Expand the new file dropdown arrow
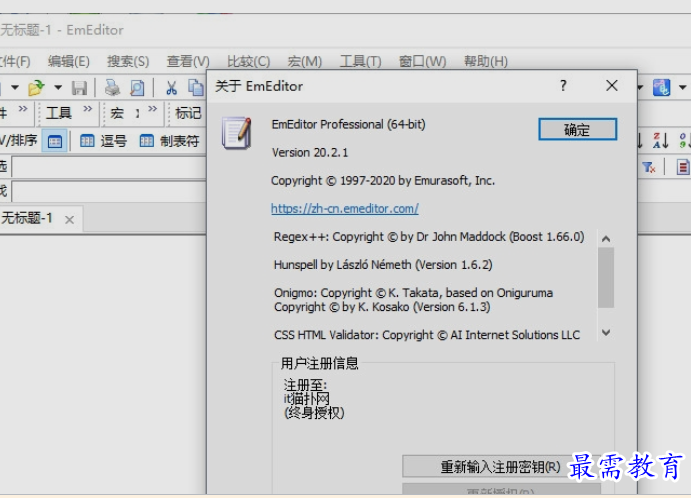 [15, 87]
